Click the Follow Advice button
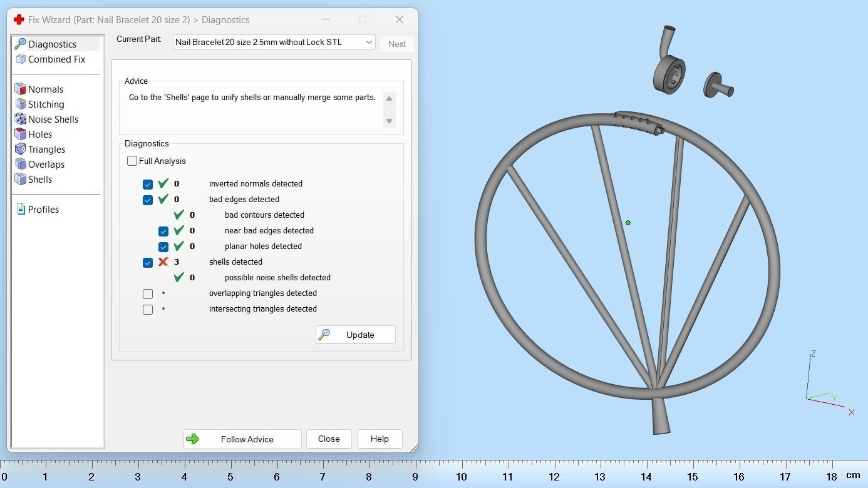This screenshot has height=488, width=868. [x=242, y=439]
